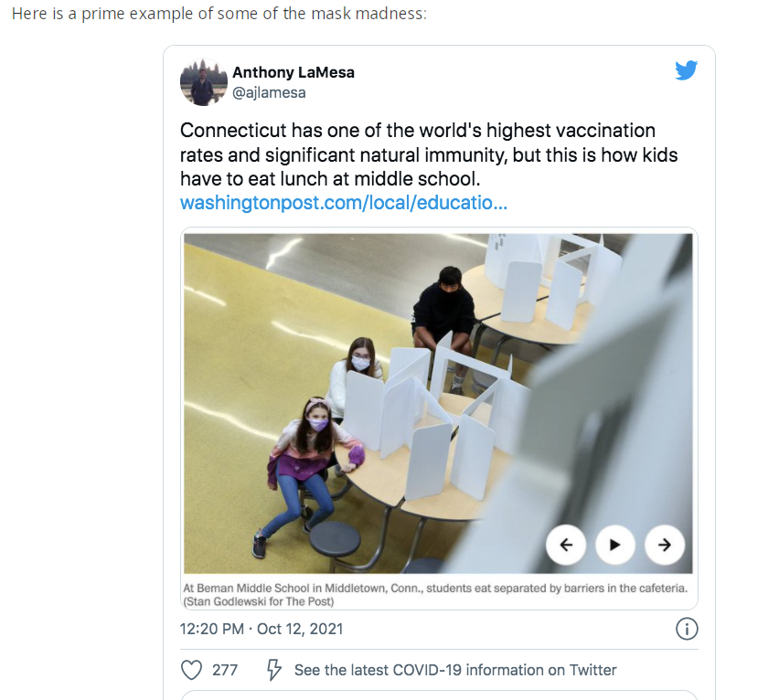Viewport: 779px width, 700px height.
Task: Click the 'mask madness' intro sentence
Action: tap(219, 16)
